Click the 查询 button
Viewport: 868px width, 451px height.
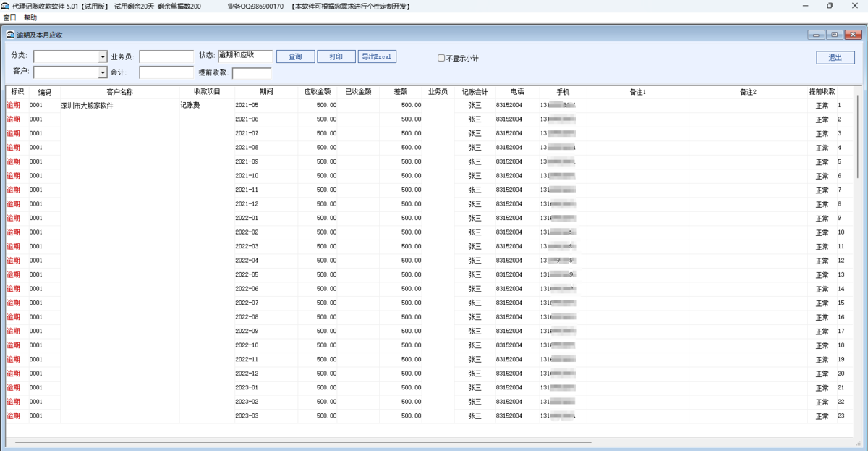(x=295, y=56)
